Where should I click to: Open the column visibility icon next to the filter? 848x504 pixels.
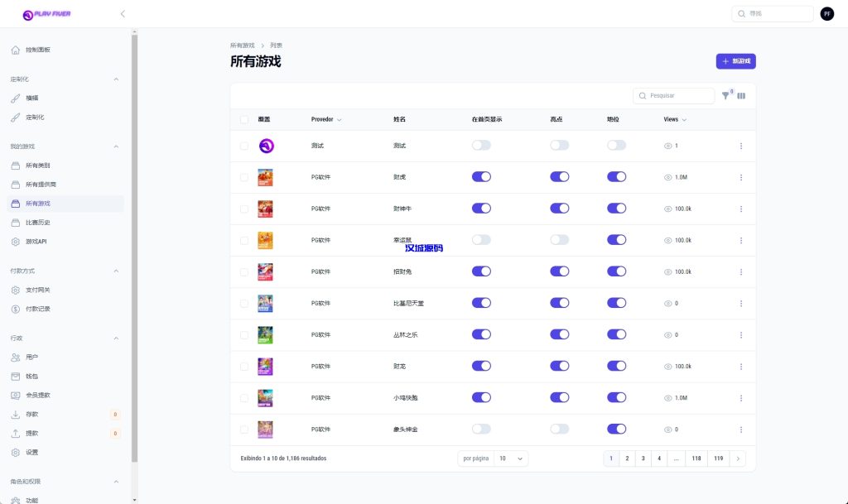[741, 96]
